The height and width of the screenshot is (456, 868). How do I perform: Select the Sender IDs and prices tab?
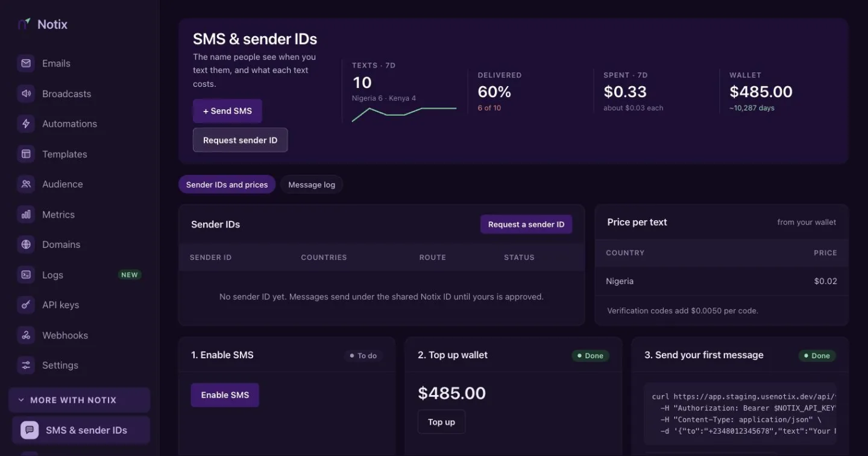point(227,185)
